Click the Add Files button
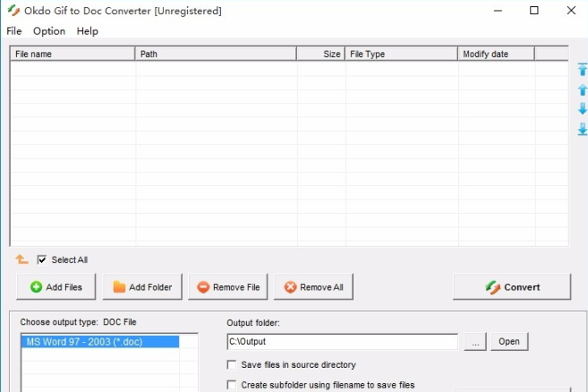588x392 pixels. 56,287
